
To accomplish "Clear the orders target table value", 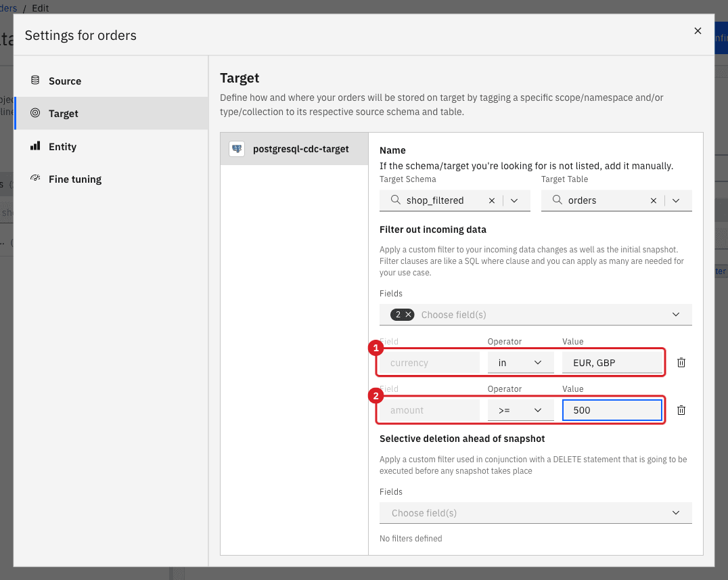I will [x=654, y=200].
